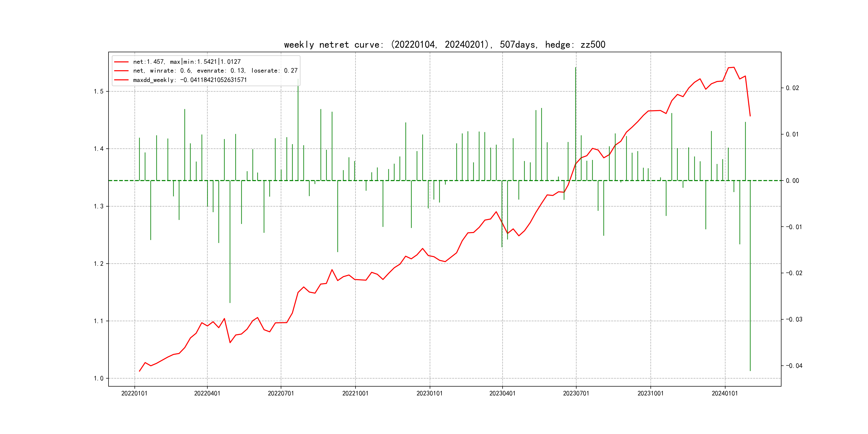Click x-axis label 20231001
Image resolution: width=868 pixels, height=434 pixels.
[x=650, y=393]
